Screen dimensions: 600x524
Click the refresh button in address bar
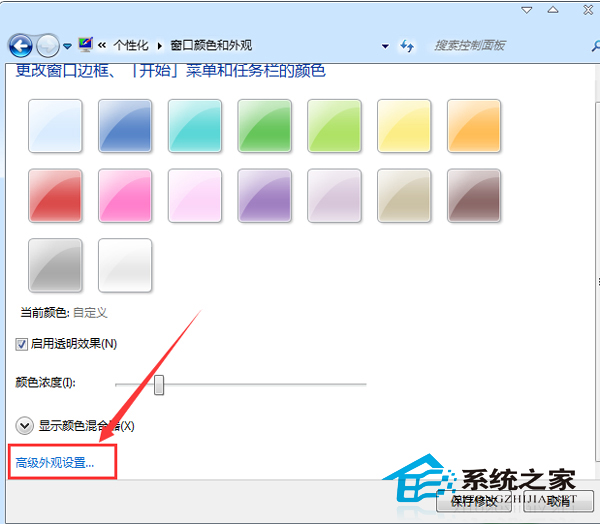(407, 46)
